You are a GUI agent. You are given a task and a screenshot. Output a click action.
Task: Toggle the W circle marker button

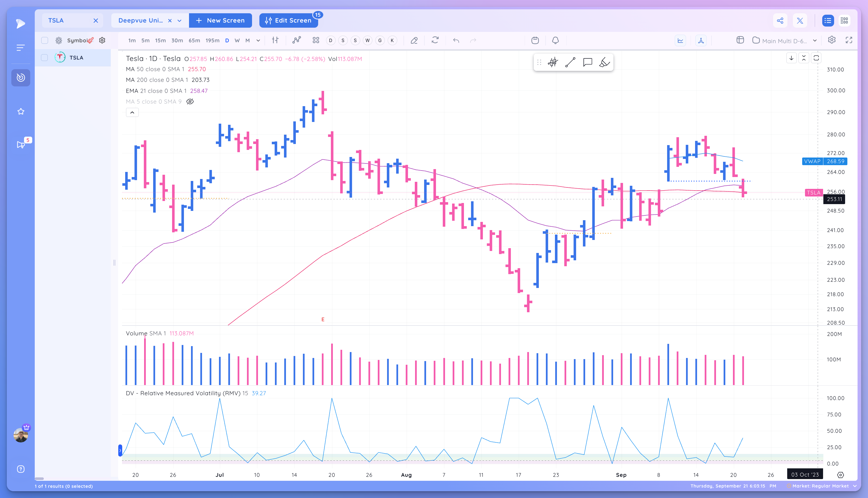point(367,40)
